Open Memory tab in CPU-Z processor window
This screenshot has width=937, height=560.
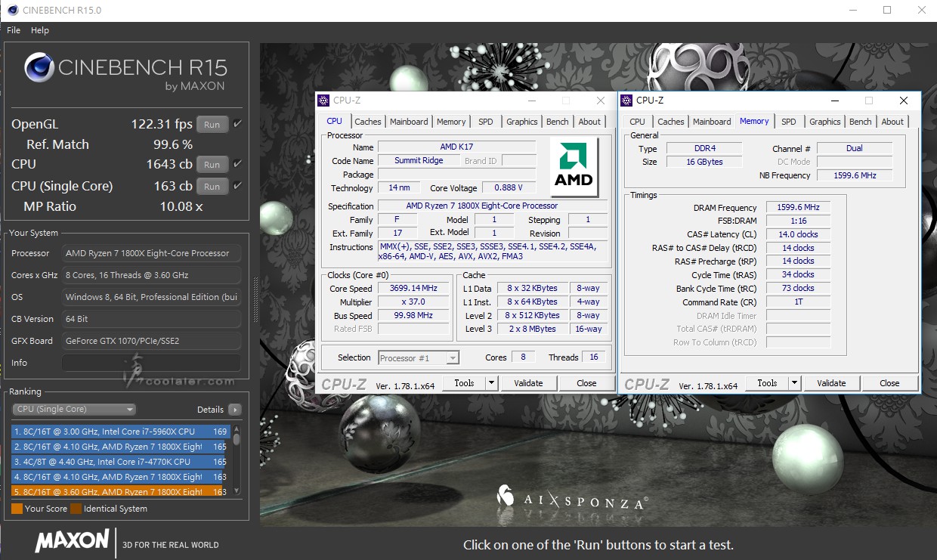click(451, 122)
